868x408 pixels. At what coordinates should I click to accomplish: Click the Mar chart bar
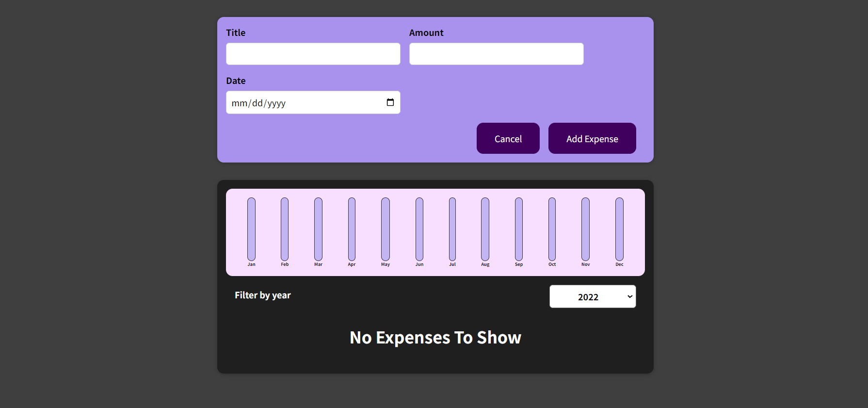pyautogui.click(x=318, y=229)
